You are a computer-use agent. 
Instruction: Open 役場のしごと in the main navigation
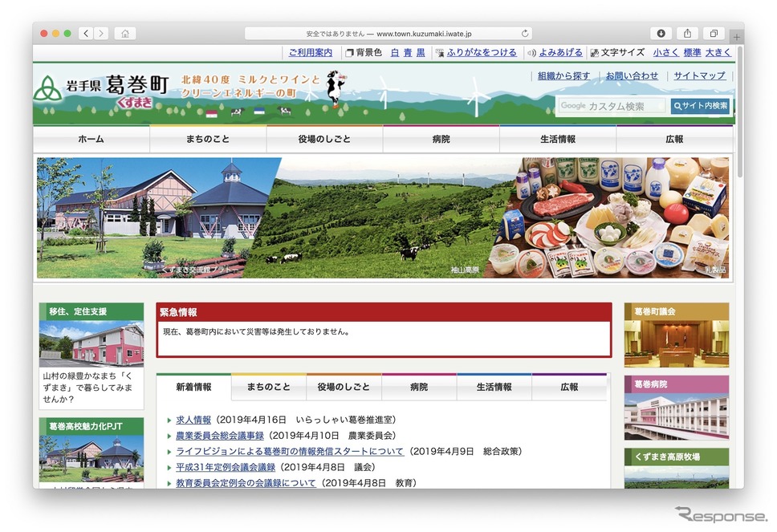click(x=324, y=139)
